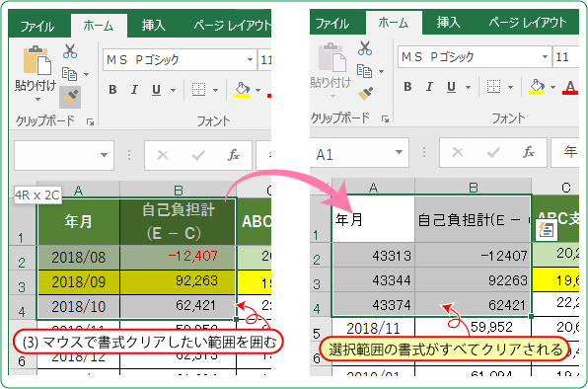Click the Cut scissors icon in left ribbon
588x389 pixels.
70,51
